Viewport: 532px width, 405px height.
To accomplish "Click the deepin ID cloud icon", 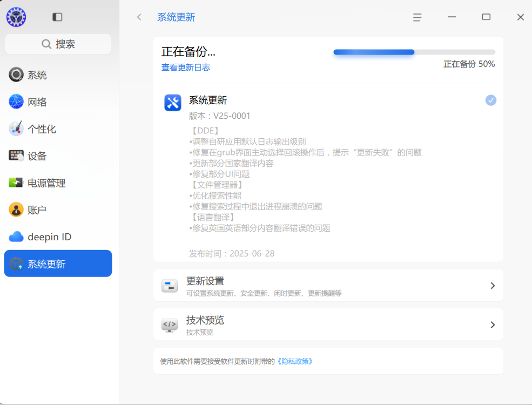I will click(16, 237).
